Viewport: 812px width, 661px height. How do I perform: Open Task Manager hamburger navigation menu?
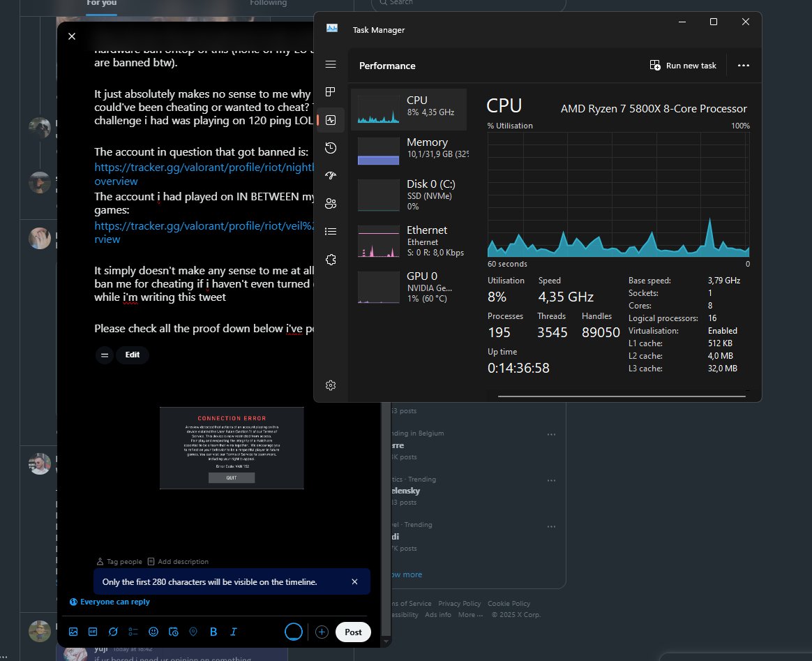331,64
